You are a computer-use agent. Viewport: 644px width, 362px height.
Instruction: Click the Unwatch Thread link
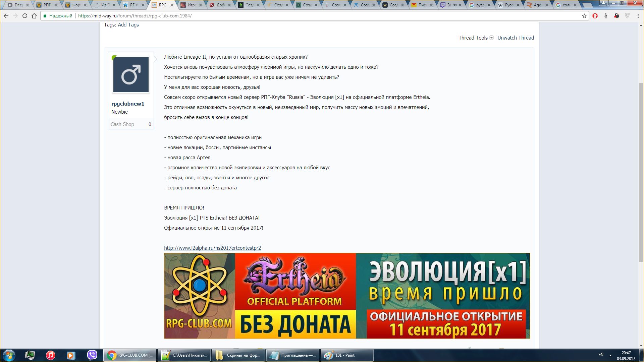coord(516,38)
